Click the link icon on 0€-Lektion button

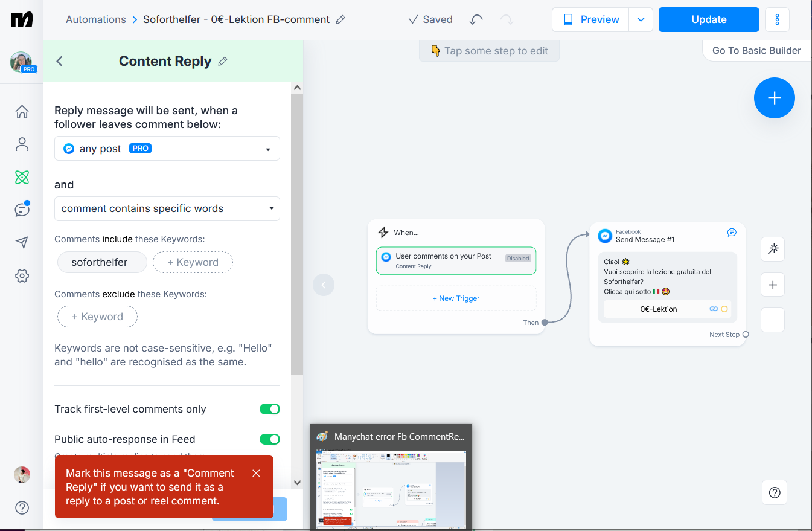[x=714, y=309]
